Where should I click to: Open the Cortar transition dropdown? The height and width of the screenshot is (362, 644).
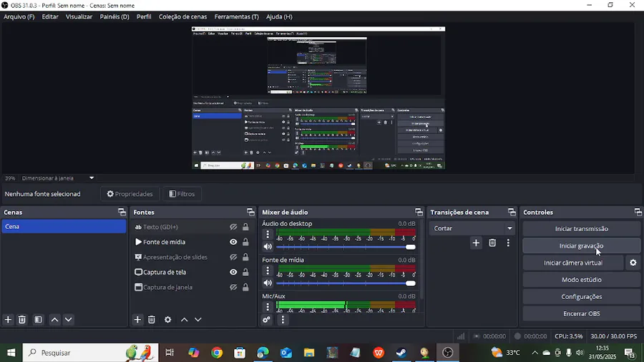(472, 228)
